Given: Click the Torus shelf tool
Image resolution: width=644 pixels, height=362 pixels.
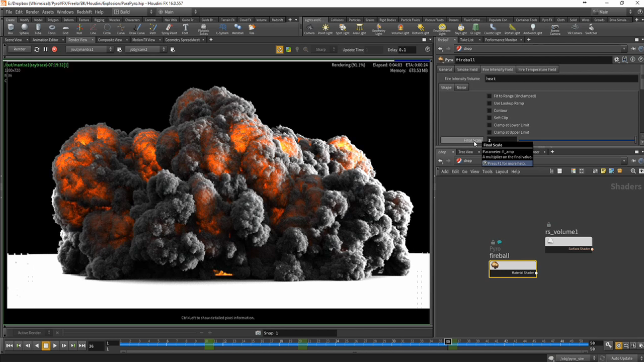Looking at the screenshot, I should 52,29.
